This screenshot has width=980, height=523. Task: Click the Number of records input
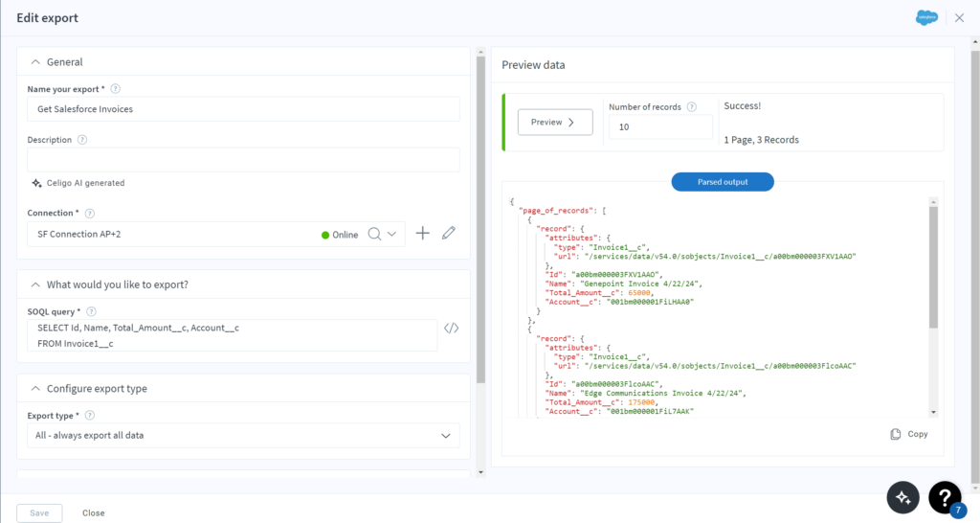660,127
